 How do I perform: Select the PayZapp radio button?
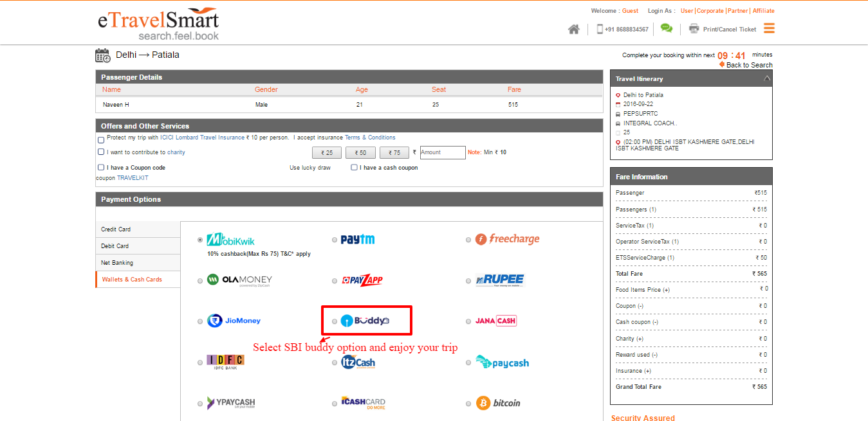334,281
